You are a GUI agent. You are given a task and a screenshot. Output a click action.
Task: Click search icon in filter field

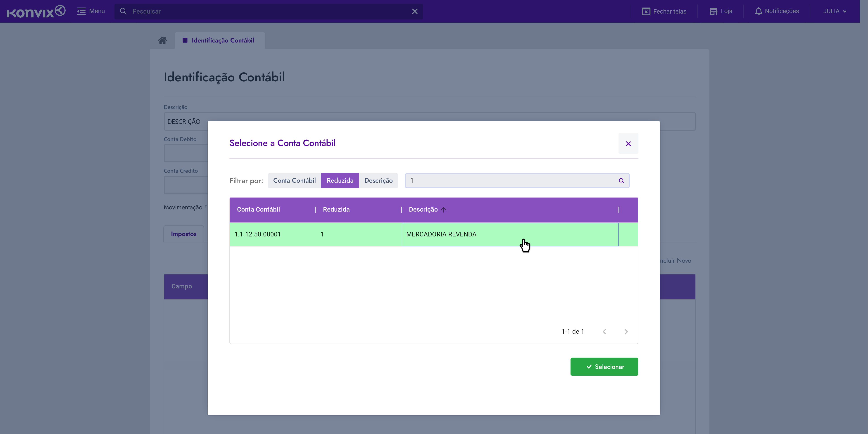[621, 181]
